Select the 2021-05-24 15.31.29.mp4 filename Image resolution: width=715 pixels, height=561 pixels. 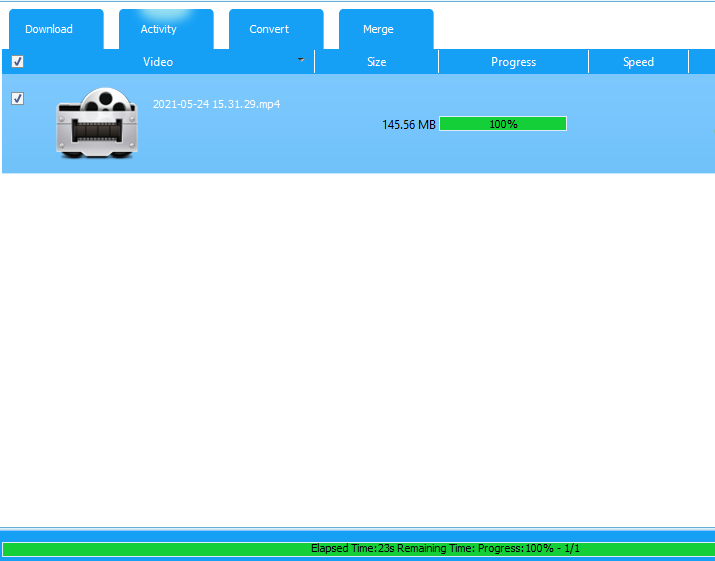pos(216,104)
